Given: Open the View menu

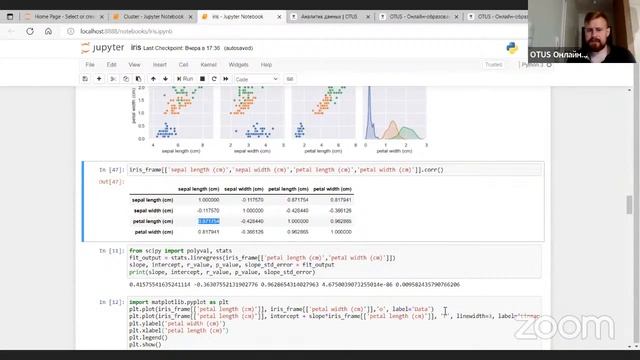Looking at the screenshot, I should (134, 65).
